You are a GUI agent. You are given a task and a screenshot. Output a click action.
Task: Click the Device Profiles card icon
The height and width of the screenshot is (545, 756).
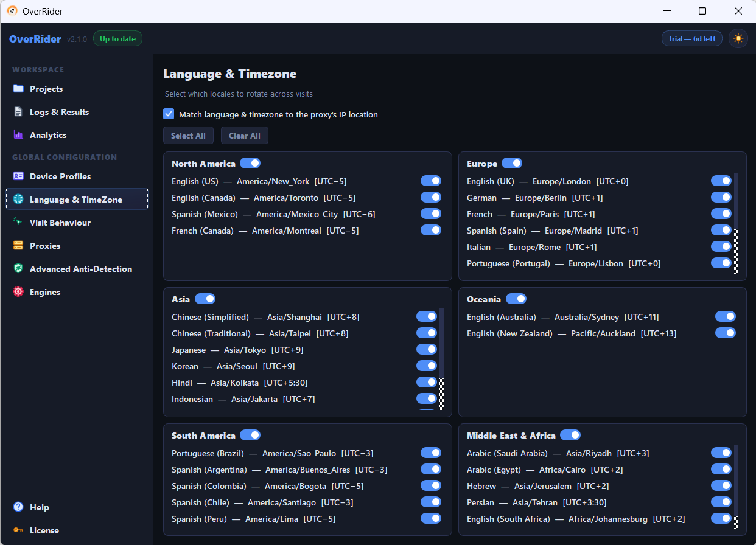click(18, 176)
